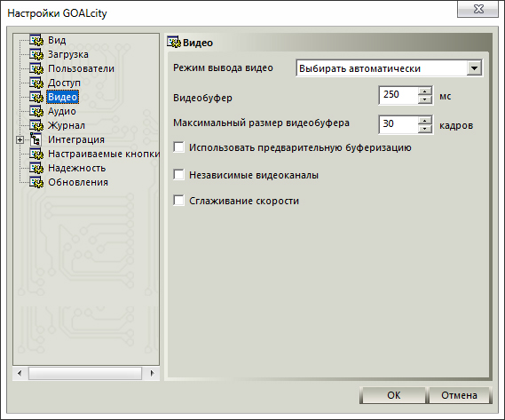Show the Надежность settings page
Screen dimensions: 505x420
(x=77, y=168)
